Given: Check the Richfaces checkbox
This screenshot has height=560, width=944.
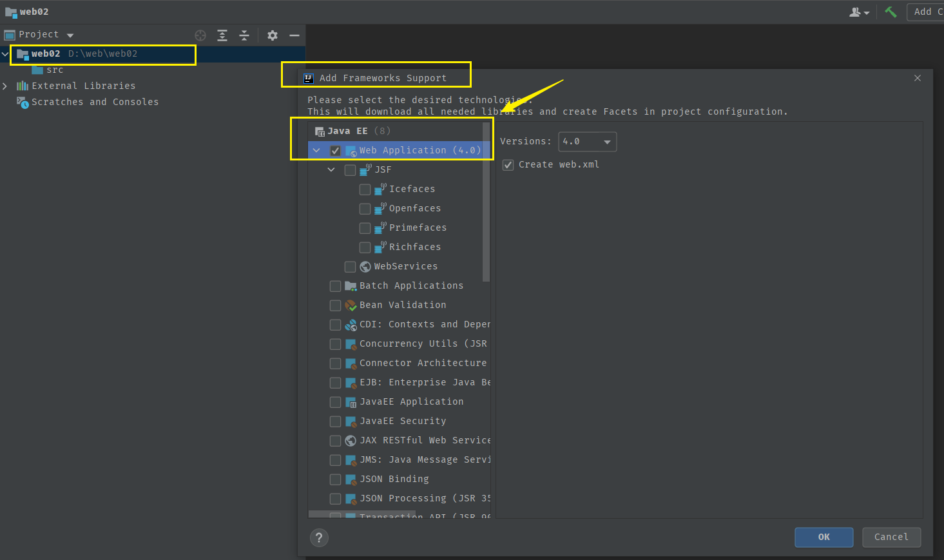Looking at the screenshot, I should point(365,247).
